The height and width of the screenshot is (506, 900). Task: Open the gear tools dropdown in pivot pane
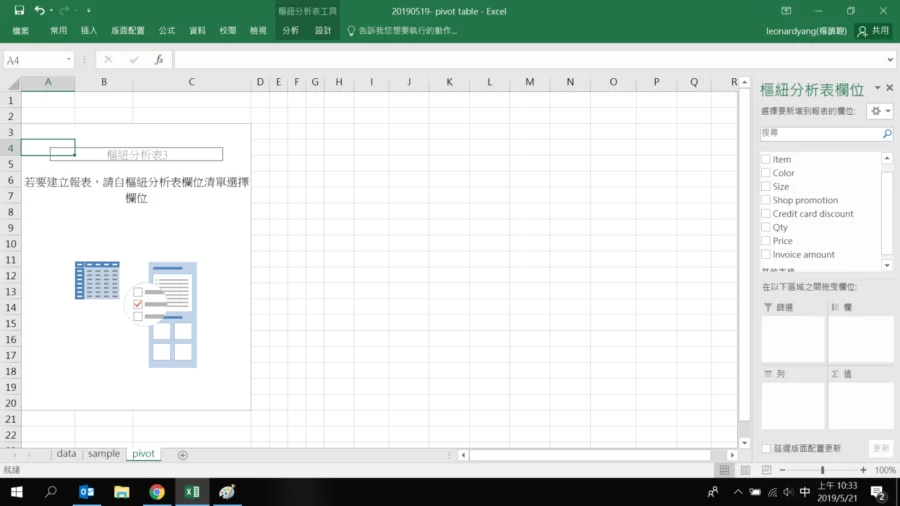pos(880,111)
